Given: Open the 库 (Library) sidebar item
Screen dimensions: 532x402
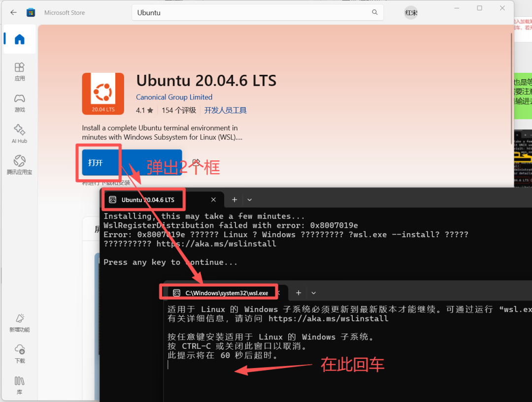Looking at the screenshot, I should point(20,385).
